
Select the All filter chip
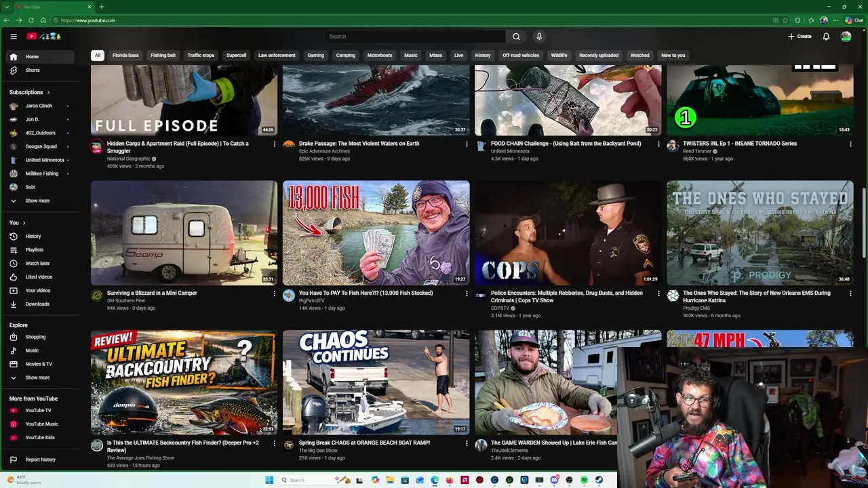(x=98, y=56)
